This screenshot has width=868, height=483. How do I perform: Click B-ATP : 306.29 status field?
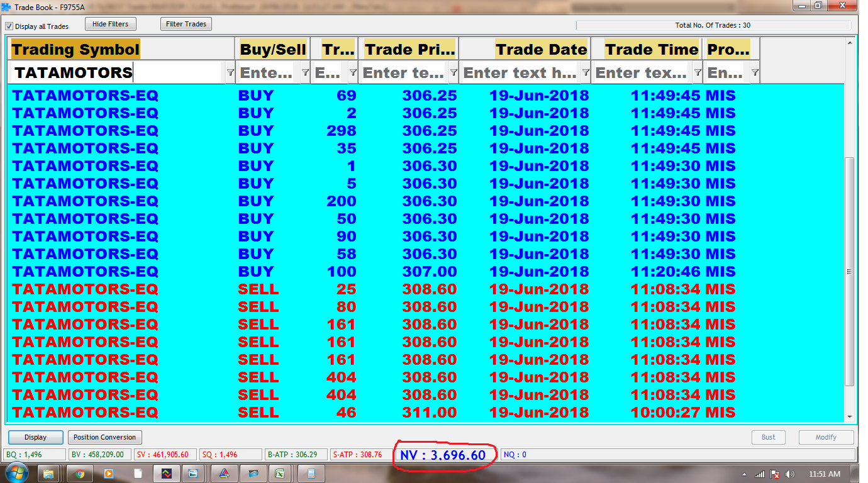point(296,455)
